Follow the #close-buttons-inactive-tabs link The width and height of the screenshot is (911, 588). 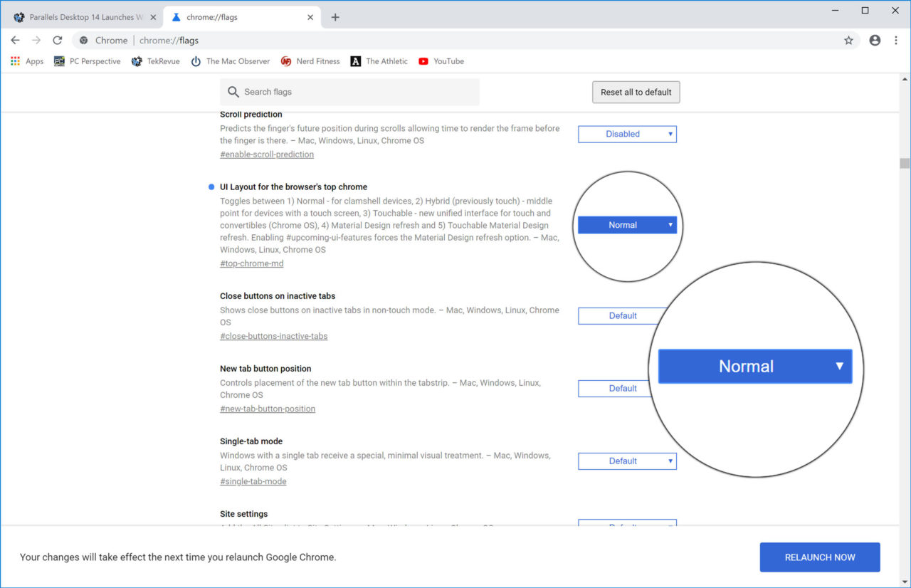(x=274, y=336)
